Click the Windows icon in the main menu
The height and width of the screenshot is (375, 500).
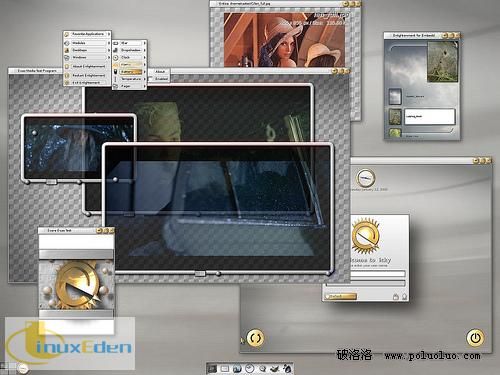67,57
